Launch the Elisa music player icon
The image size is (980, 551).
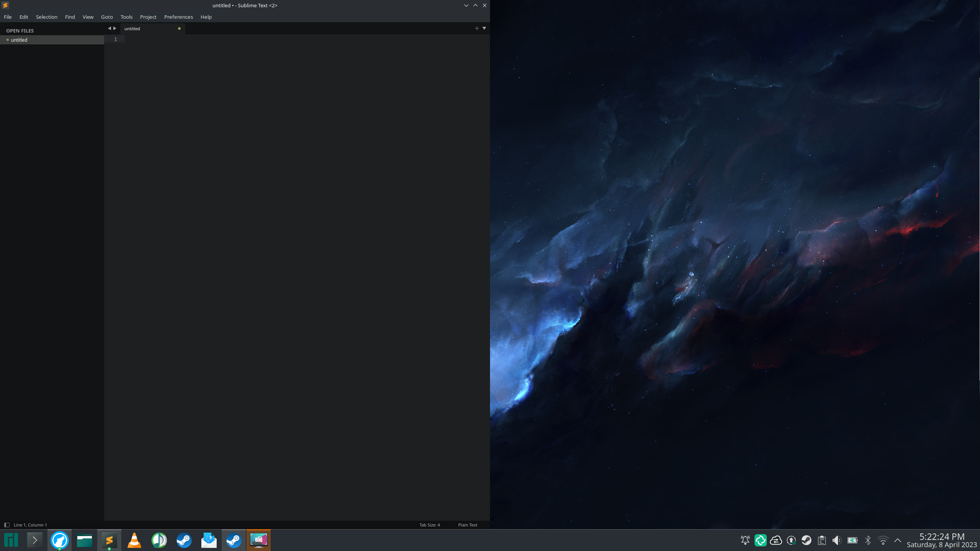pos(159,540)
